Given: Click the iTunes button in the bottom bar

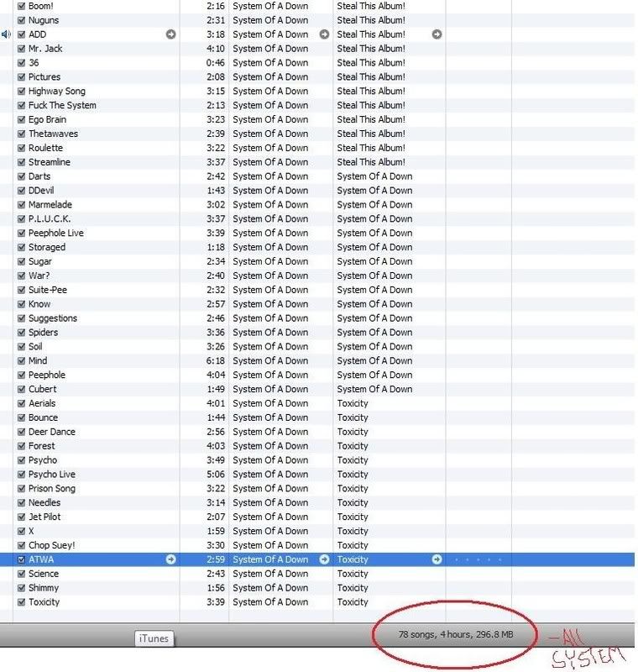Looking at the screenshot, I should tap(154, 638).
